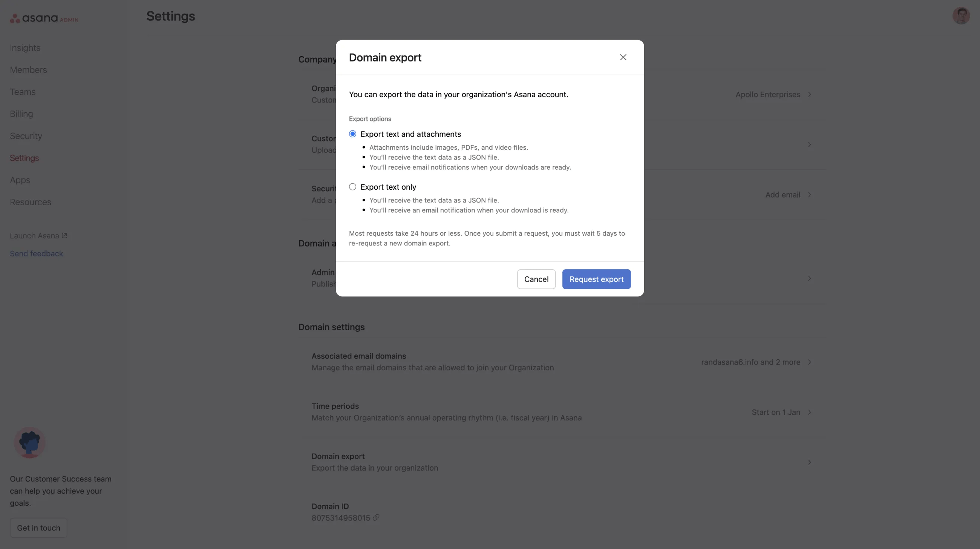Viewport: 980px width, 549px height.
Task: Expand the Apollo Enterprises organization row
Action: tap(809, 94)
